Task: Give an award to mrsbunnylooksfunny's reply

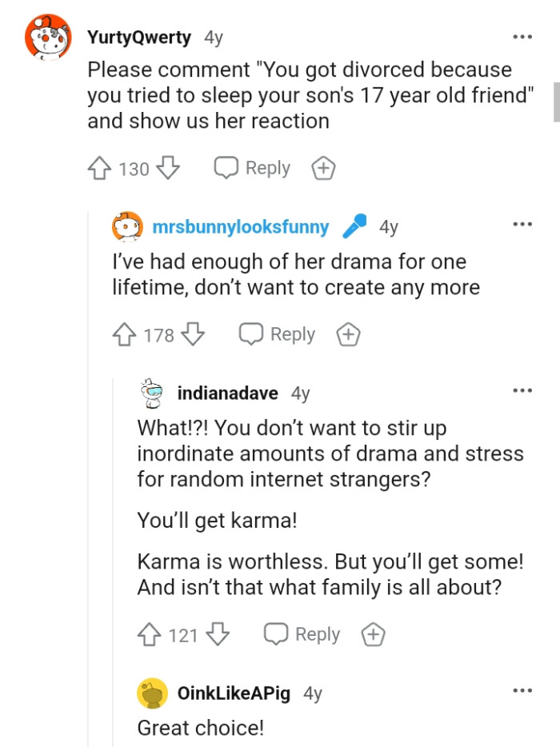Action: pos(348,334)
